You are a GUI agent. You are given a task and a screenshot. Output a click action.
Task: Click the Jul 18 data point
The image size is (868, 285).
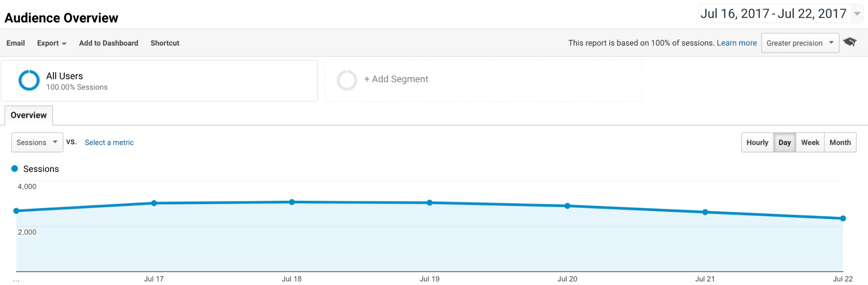pyautogui.click(x=292, y=202)
